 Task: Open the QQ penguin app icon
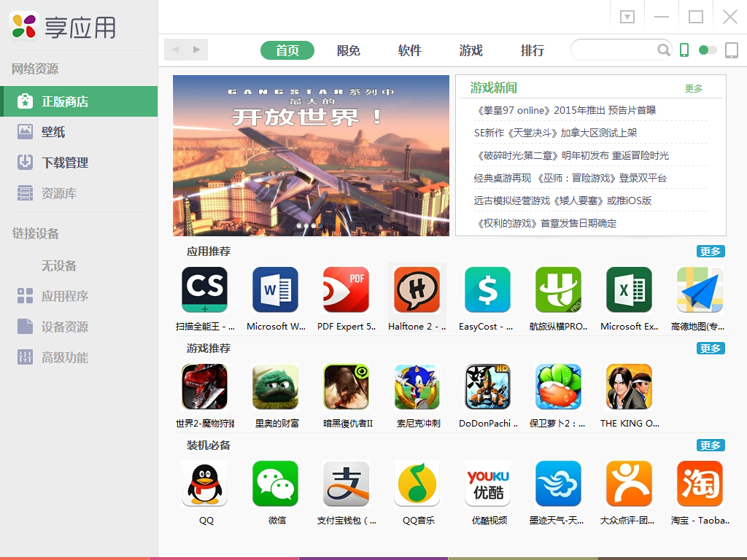(204, 484)
